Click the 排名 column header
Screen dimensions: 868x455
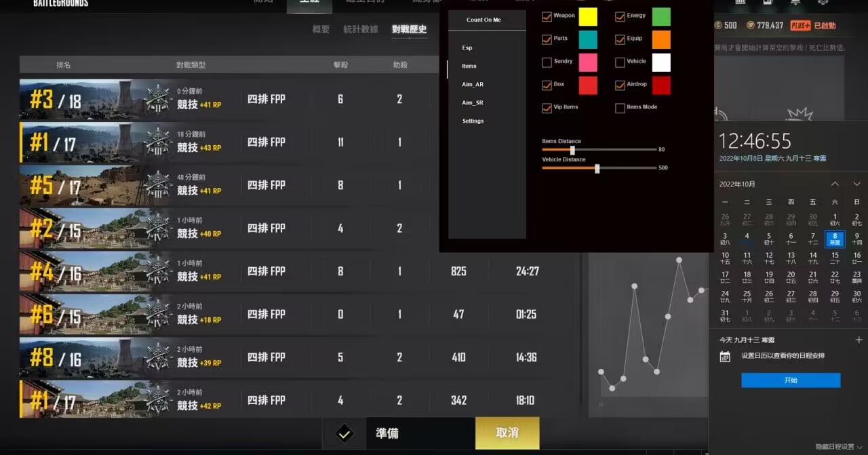click(64, 65)
